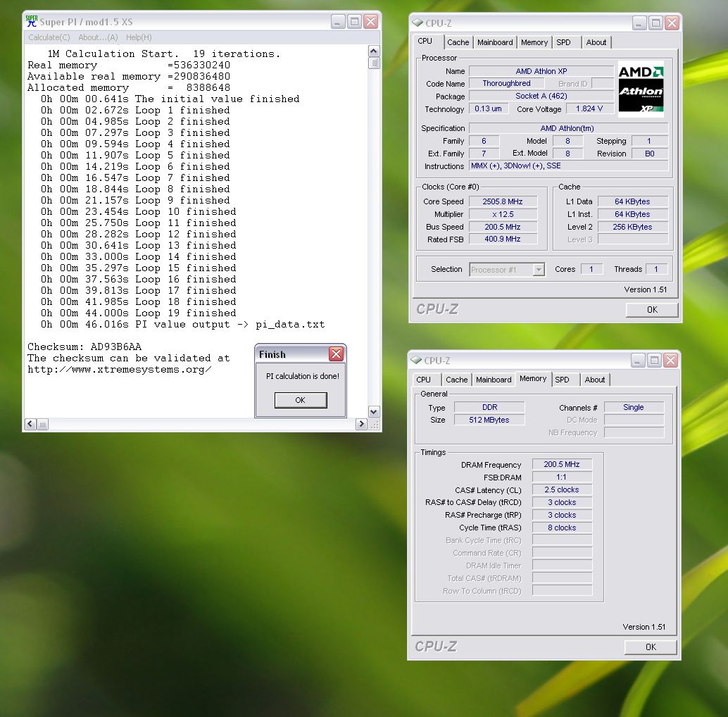Viewport: 728px width, 717px height.
Task: Click the Revision value B0
Action: 650,154
